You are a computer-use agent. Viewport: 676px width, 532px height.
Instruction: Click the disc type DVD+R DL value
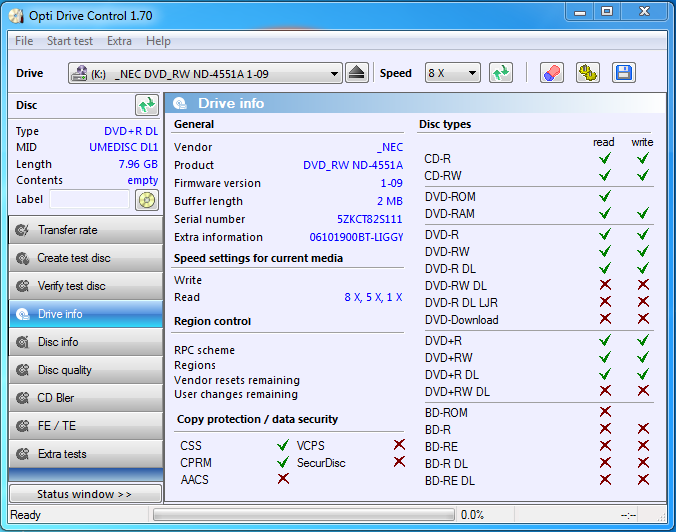point(131,131)
